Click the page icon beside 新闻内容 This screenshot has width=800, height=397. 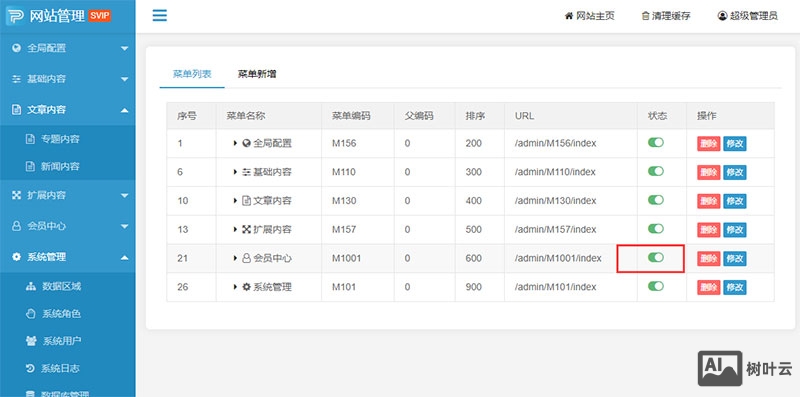30,166
